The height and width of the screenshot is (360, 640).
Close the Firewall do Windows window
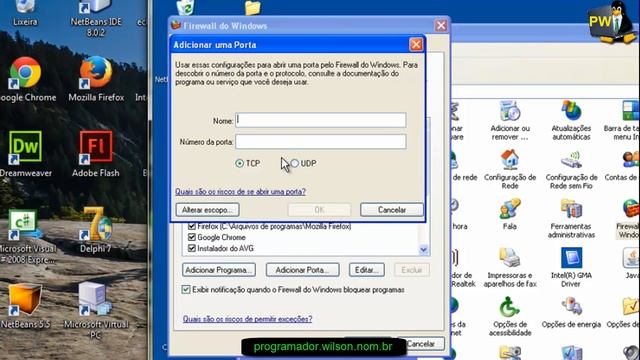441,26
